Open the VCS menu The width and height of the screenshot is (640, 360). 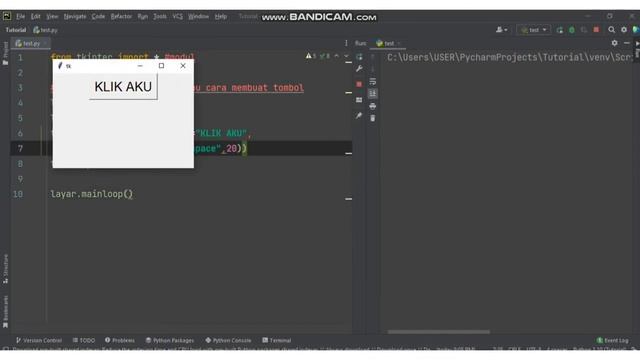[178, 17]
